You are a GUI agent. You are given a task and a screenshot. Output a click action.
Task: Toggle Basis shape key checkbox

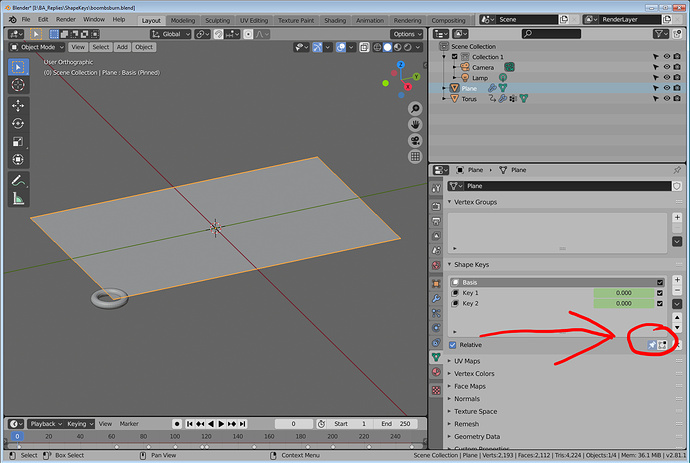(x=660, y=283)
